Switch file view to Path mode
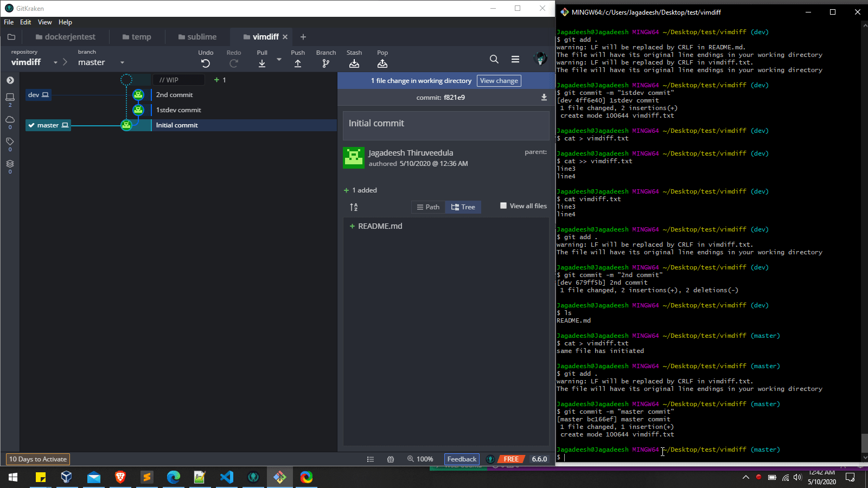 pyautogui.click(x=428, y=207)
